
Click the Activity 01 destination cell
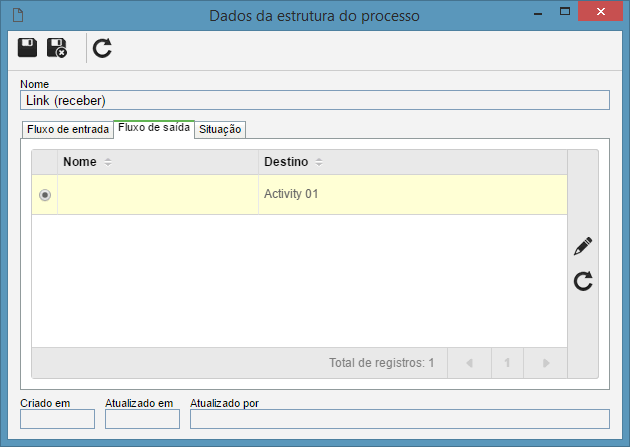pos(413,194)
